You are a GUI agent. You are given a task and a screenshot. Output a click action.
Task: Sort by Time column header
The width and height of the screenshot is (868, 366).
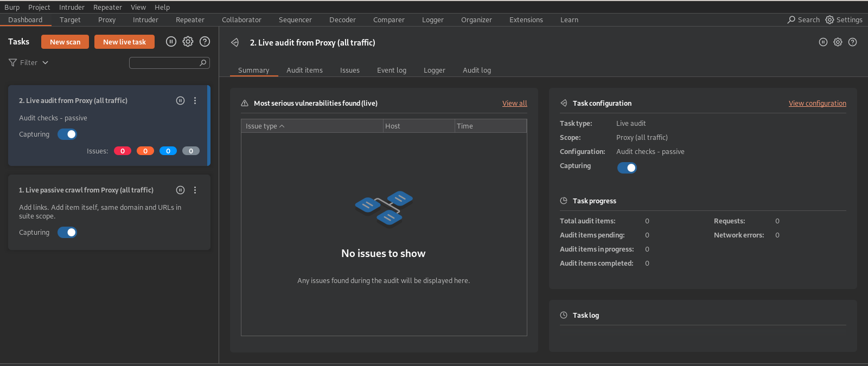coord(490,126)
